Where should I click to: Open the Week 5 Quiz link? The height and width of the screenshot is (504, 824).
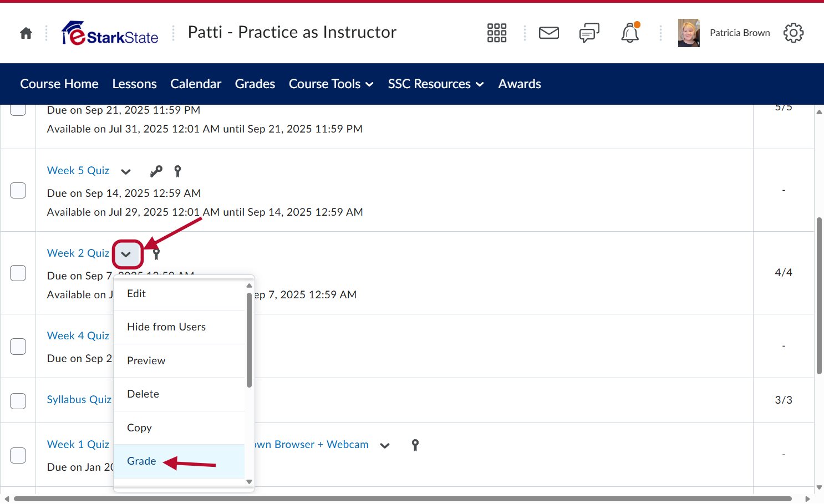78,171
